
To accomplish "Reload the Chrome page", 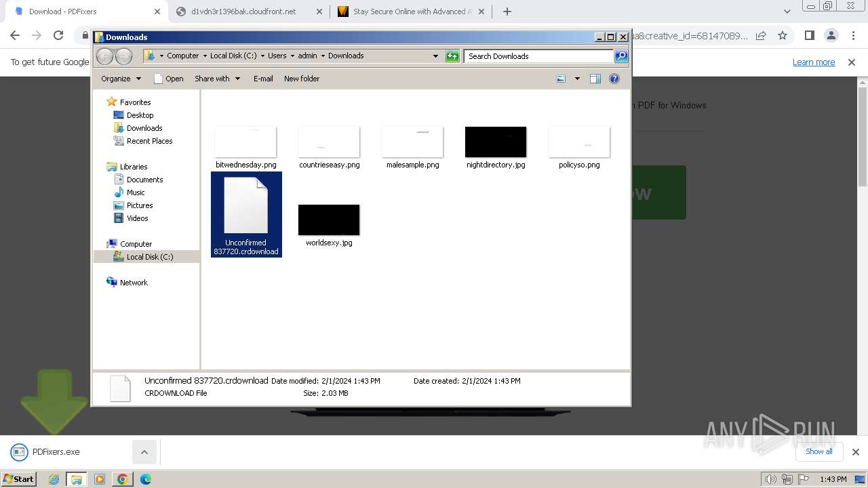I will point(58,35).
